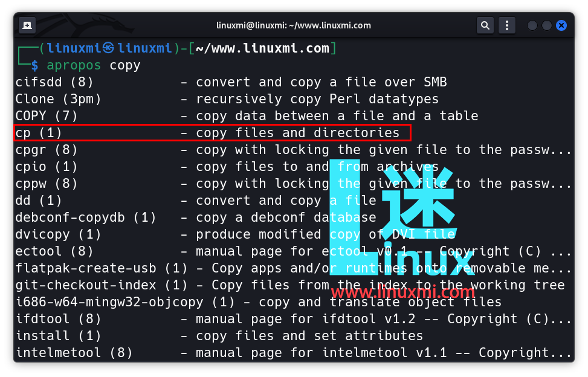Click the cifsdd (8) entry
Screen dimensions: 588x377
pos(54,82)
